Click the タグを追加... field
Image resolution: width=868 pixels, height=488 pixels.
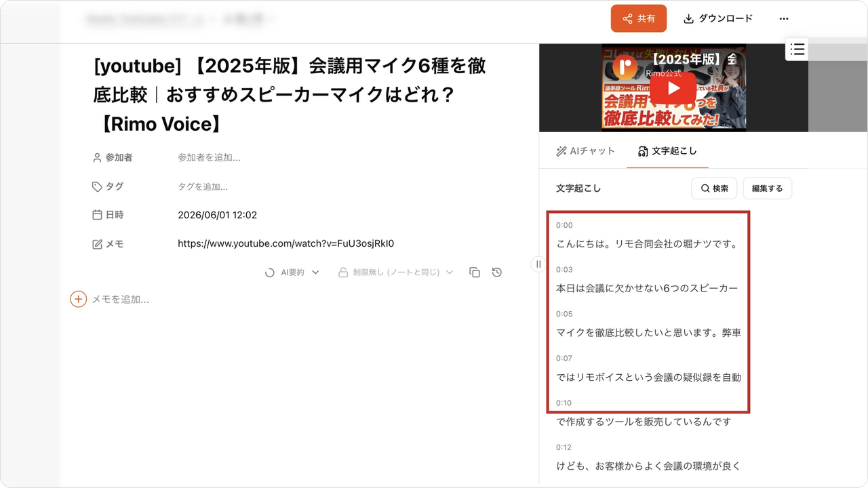coord(203,186)
